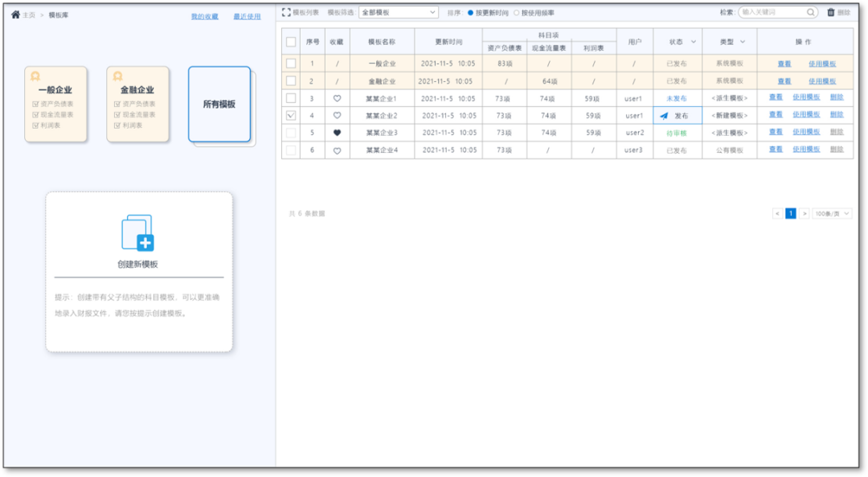Select the 按使用频率 sort radio button

517,13
